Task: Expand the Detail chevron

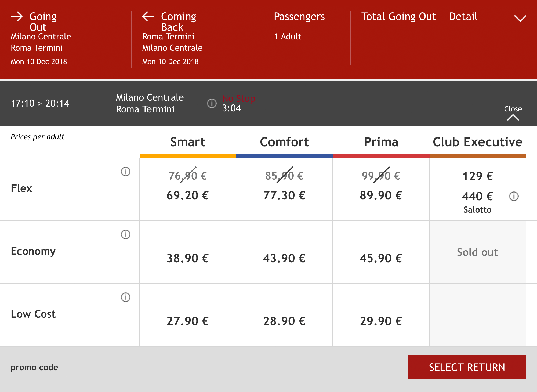Action: pyautogui.click(x=520, y=18)
